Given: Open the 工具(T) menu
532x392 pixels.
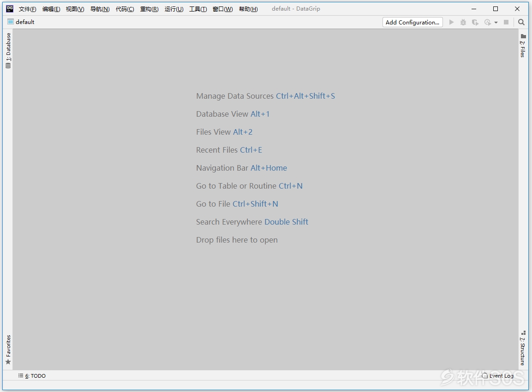Looking at the screenshot, I should pos(198,9).
